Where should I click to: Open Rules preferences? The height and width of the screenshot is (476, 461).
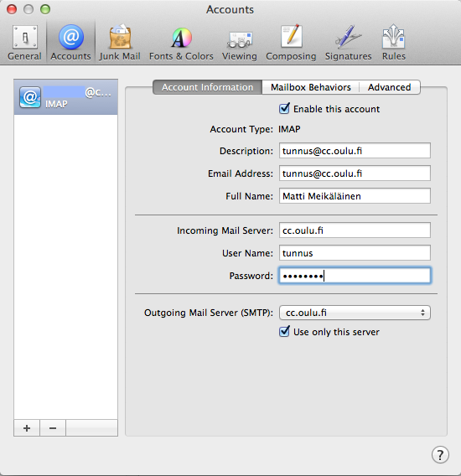(394, 43)
